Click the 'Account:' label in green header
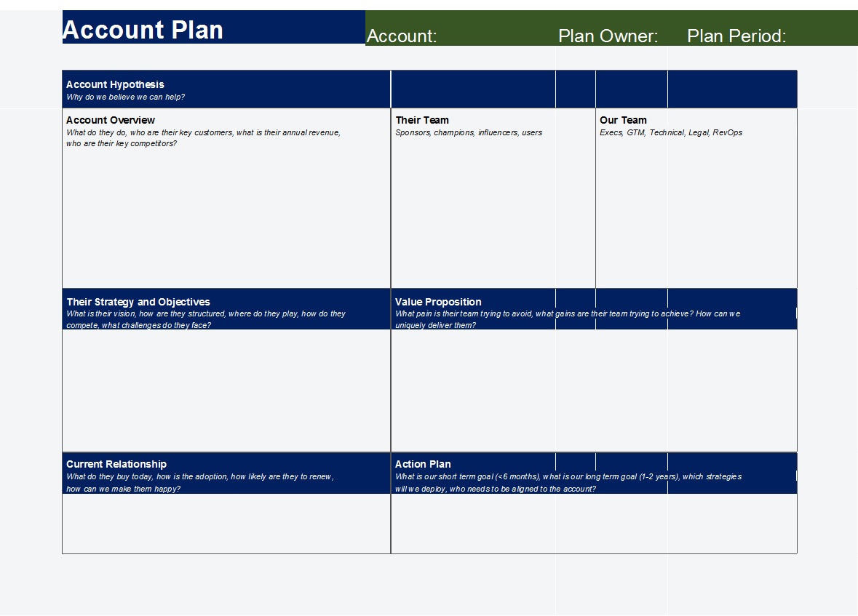 click(x=402, y=36)
